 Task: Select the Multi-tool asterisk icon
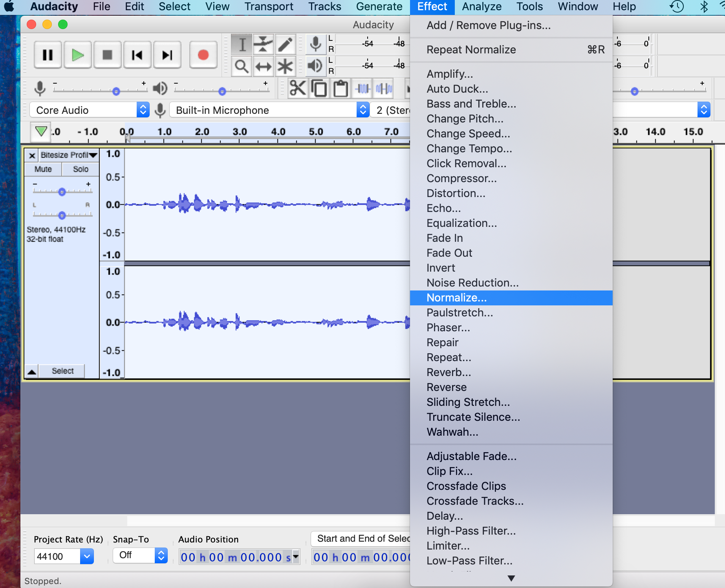[285, 66]
